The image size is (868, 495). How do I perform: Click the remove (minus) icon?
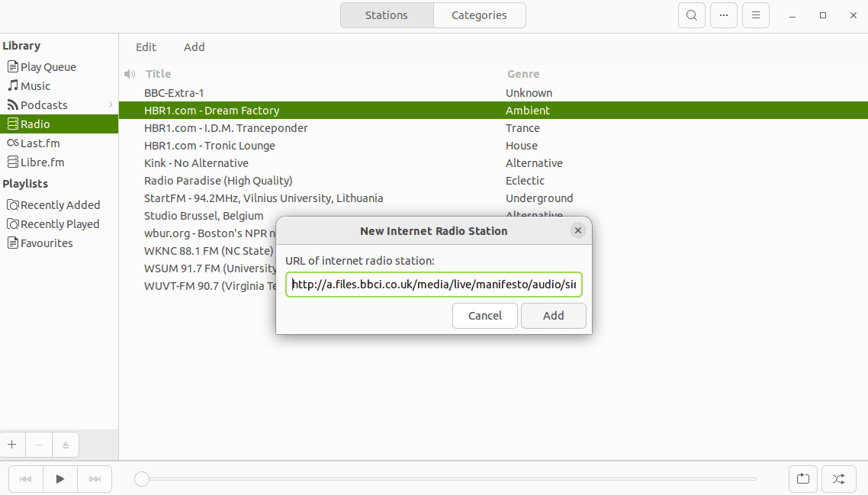39,445
